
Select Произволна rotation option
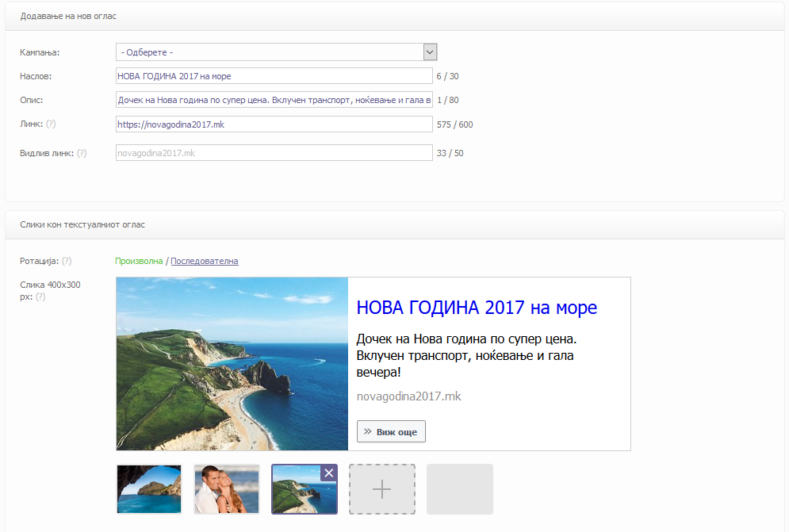(x=139, y=261)
